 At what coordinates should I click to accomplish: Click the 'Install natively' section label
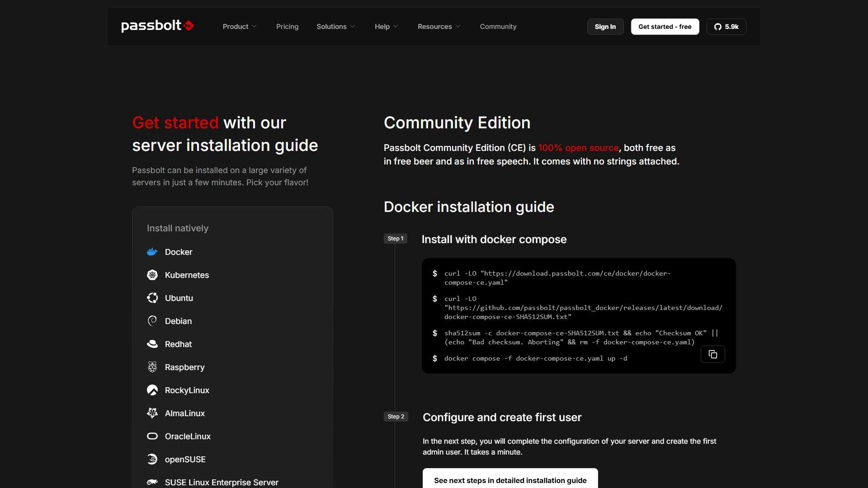tap(178, 229)
